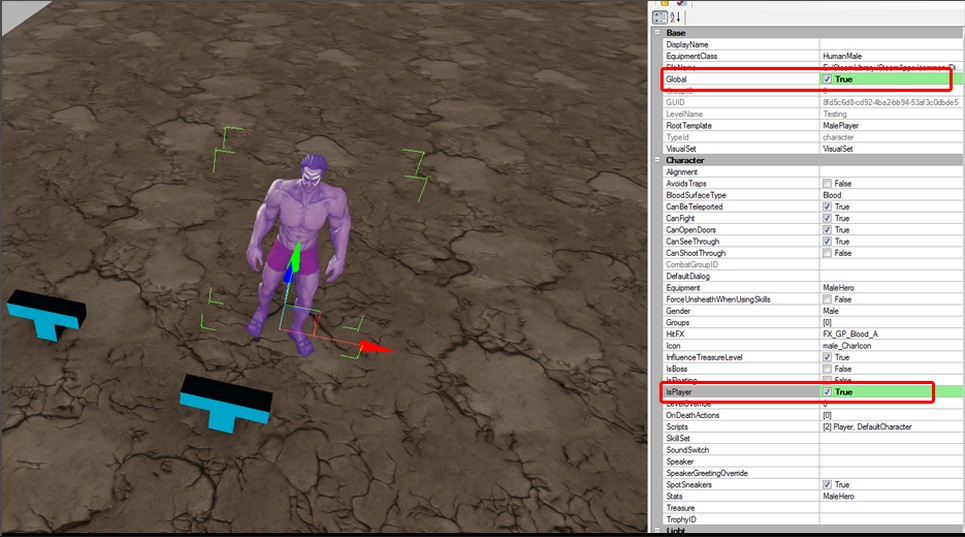Select the blue T-shaped marker near left edge

(x=47, y=314)
